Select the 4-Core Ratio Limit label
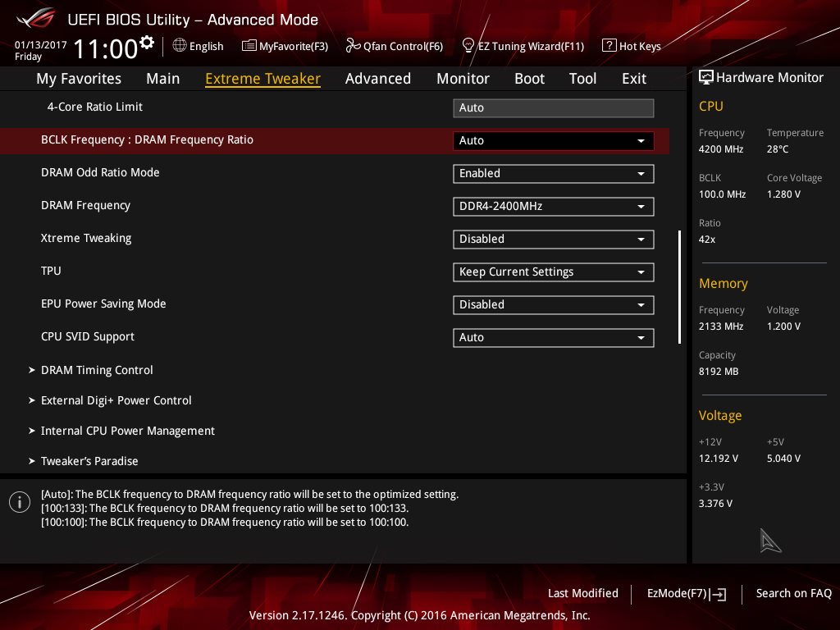840x630 pixels. (95, 107)
